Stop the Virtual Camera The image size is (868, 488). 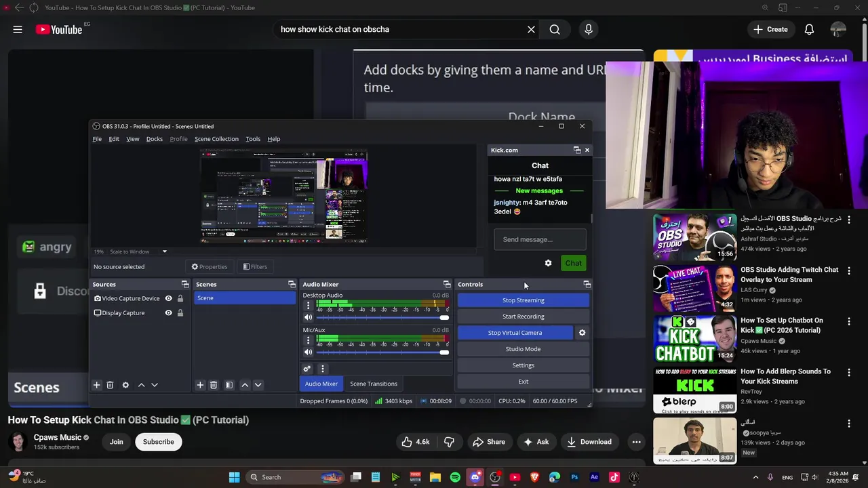pos(515,333)
